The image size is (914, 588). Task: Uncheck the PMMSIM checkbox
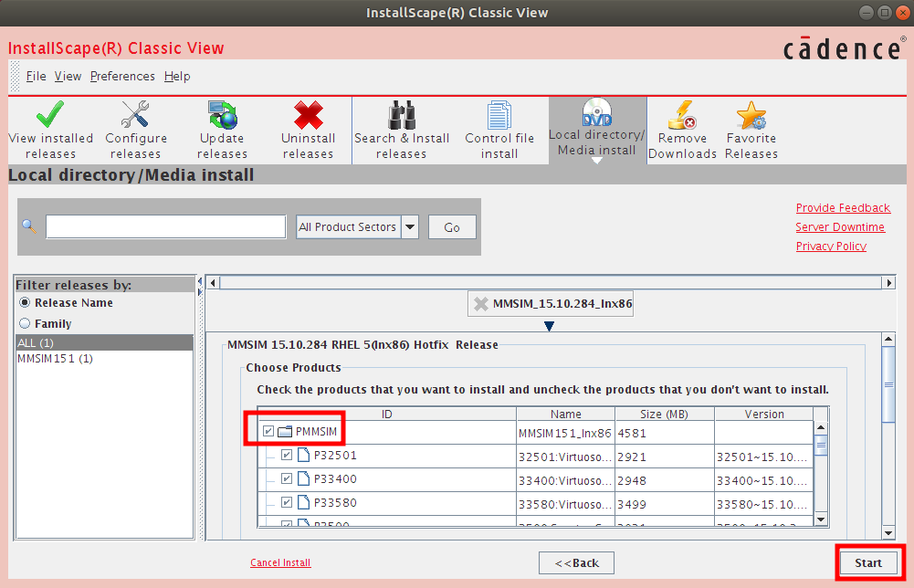(268, 431)
